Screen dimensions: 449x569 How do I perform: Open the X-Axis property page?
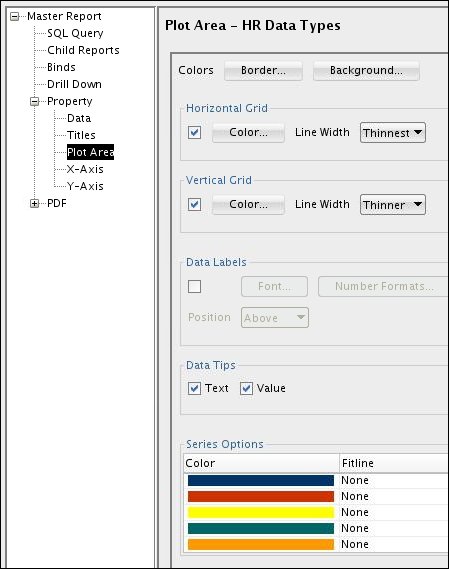85,169
